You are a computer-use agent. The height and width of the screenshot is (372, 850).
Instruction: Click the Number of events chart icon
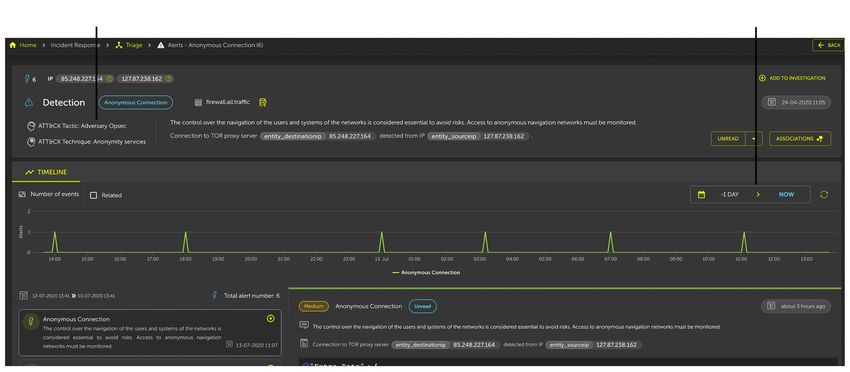[x=22, y=194]
